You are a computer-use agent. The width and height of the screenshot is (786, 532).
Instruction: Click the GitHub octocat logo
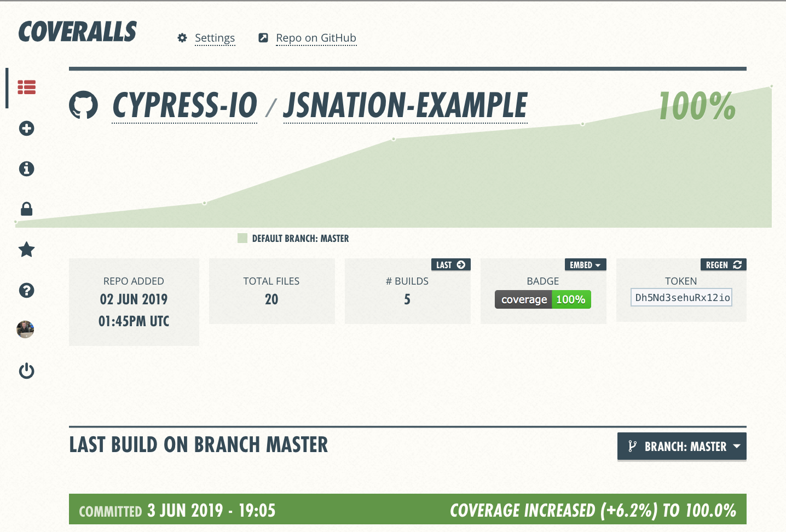click(83, 105)
